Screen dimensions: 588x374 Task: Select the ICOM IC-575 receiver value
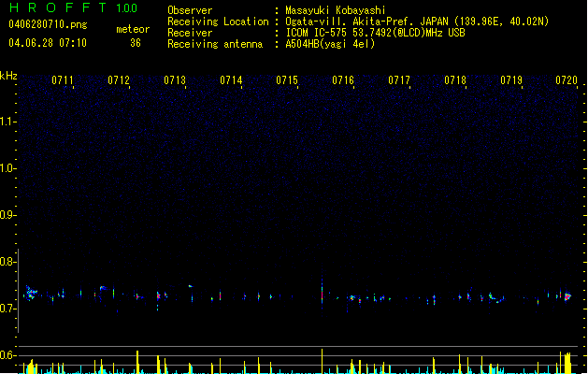coord(375,33)
